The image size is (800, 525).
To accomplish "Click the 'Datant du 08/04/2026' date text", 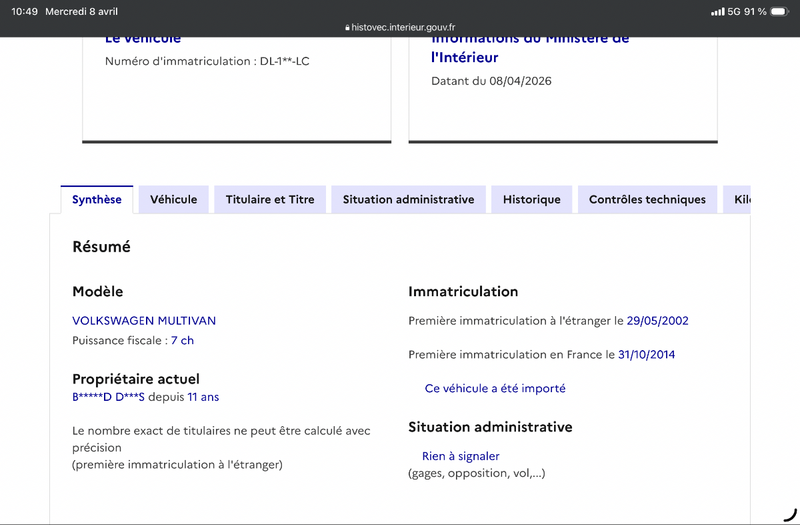I will pos(491,81).
